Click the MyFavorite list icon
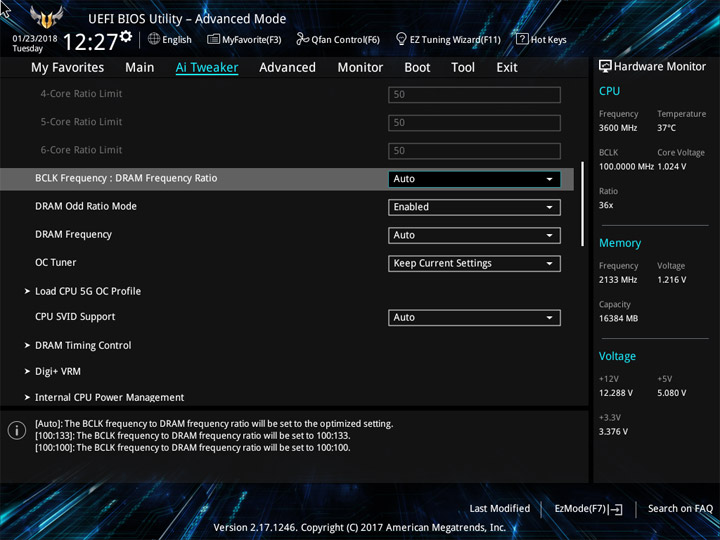The image size is (720, 540). point(213,39)
